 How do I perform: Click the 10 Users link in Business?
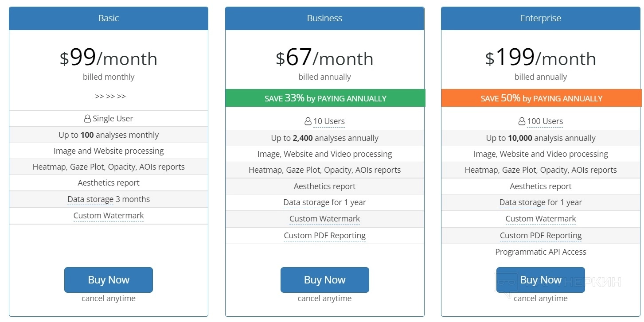click(x=329, y=121)
